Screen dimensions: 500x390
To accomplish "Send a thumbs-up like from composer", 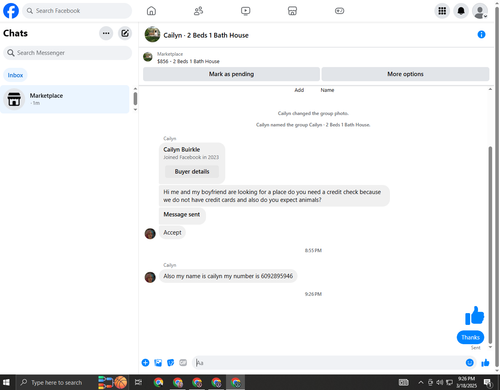I will [485, 363].
